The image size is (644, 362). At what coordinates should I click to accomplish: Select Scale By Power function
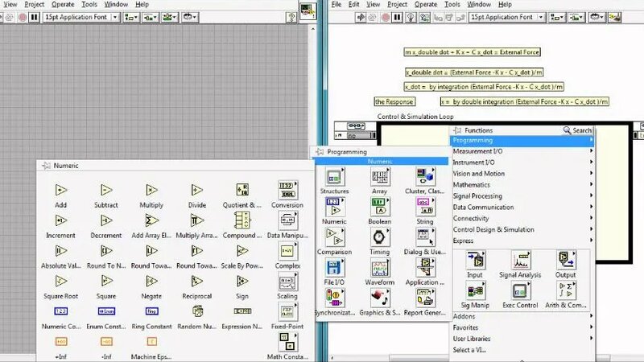242,251
